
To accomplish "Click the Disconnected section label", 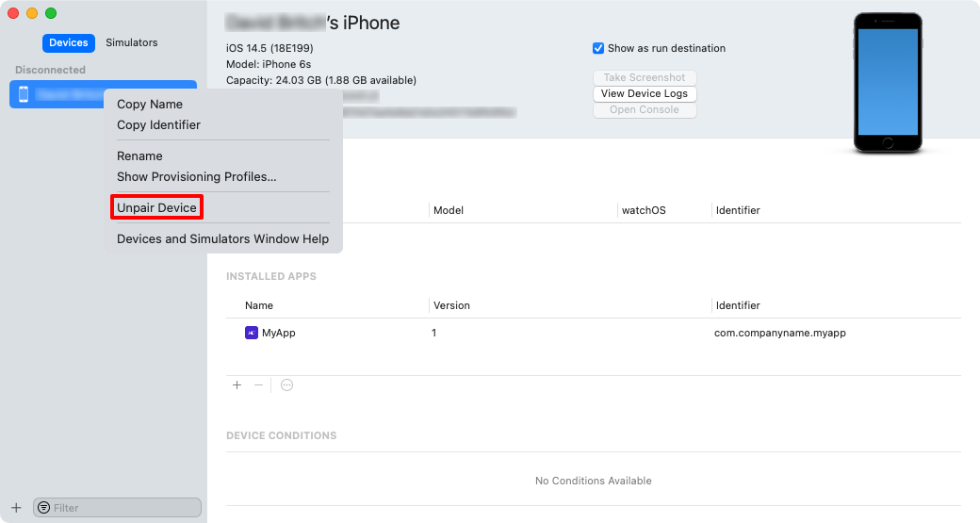I will tap(51, 70).
